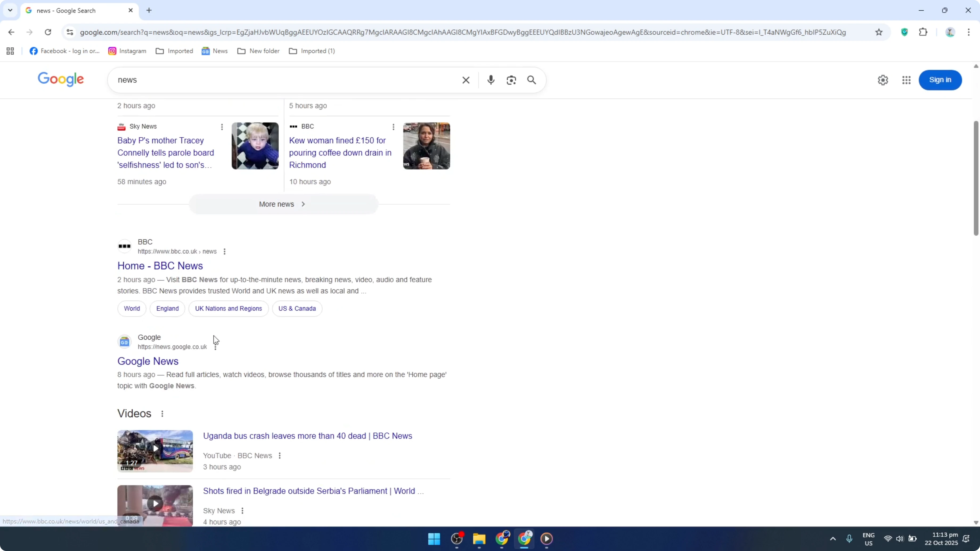The image size is (980, 551).
Task: Click scrollbar down arrow
Action: (x=976, y=523)
